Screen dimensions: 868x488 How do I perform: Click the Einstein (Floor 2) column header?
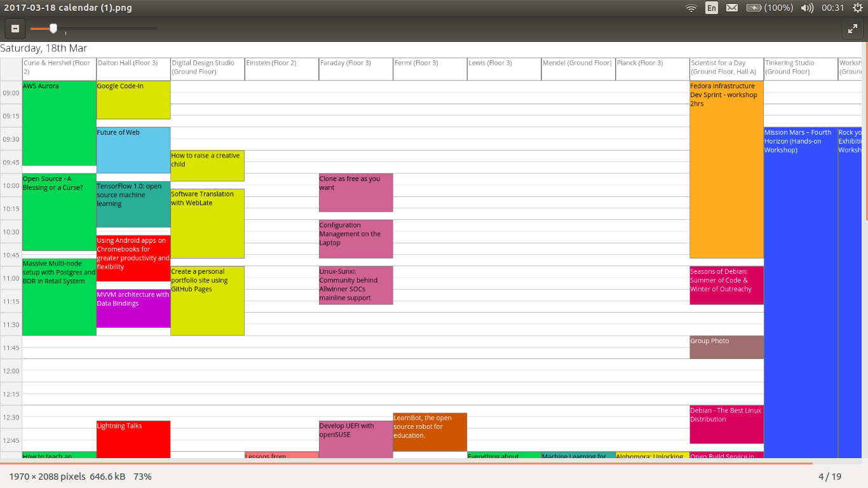coord(281,69)
